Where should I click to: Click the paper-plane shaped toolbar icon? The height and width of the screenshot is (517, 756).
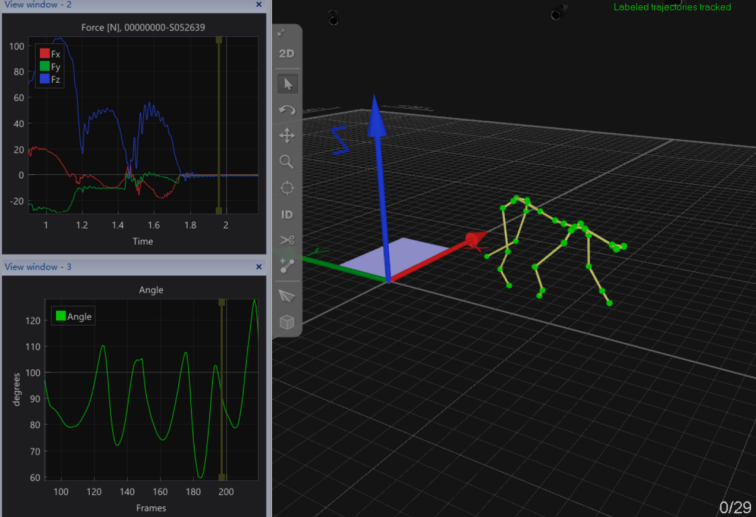coord(287,295)
